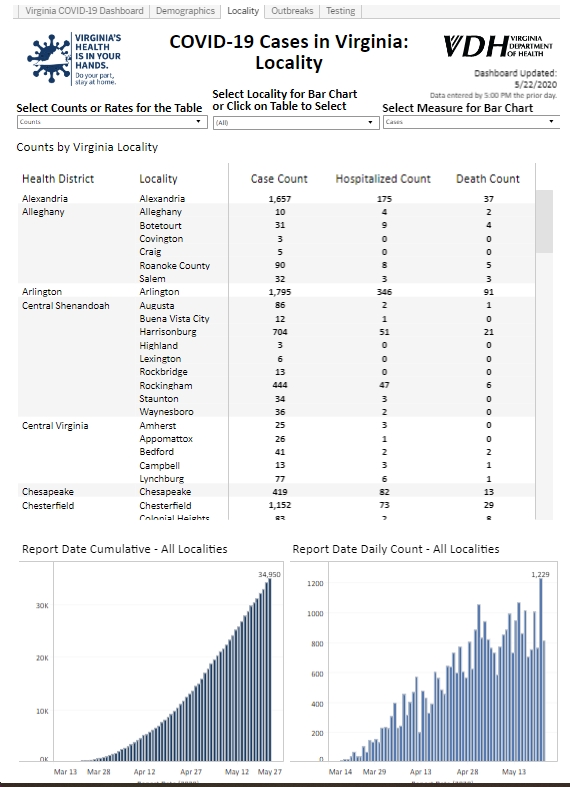Select the 34,950 cumulative chart peak bar
The height and width of the screenshot is (787, 570).
point(269,670)
